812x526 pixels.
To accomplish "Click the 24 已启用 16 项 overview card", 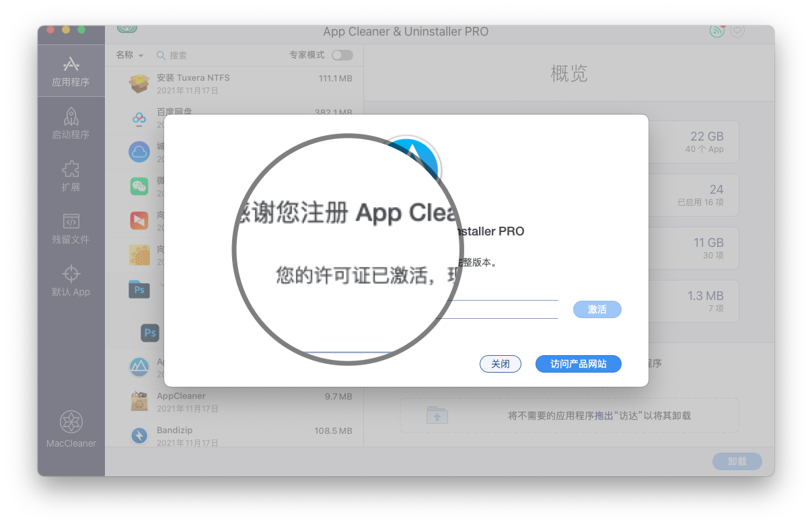I will tap(693, 195).
